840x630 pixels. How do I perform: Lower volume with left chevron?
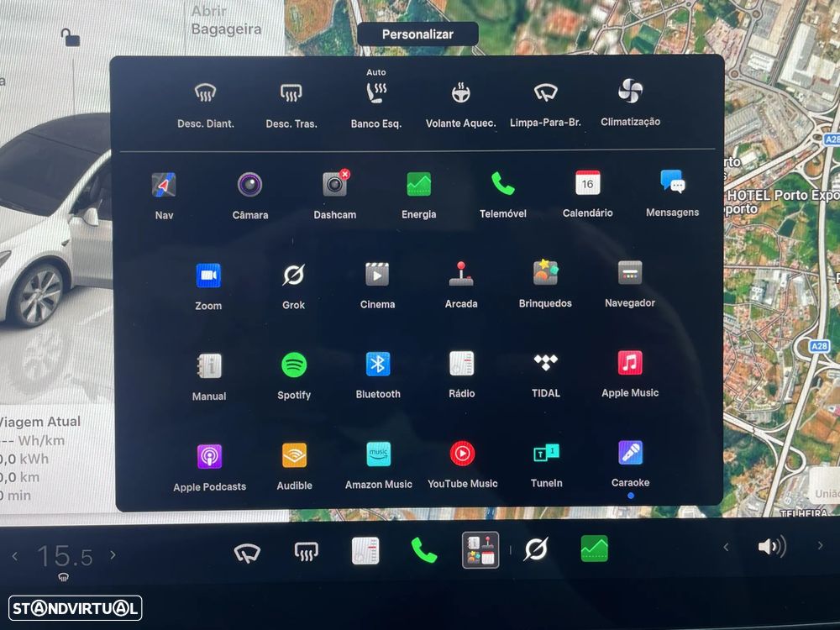click(726, 548)
